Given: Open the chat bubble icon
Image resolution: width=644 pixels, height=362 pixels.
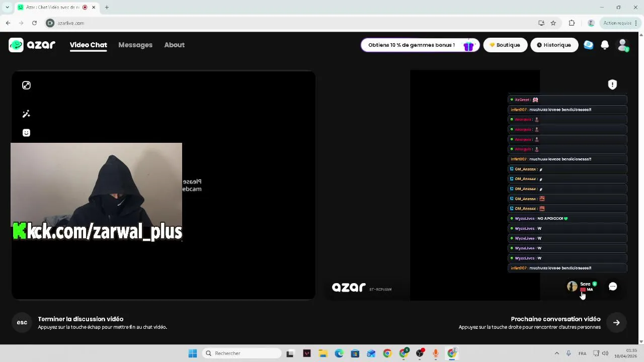Looking at the screenshot, I should (613, 286).
